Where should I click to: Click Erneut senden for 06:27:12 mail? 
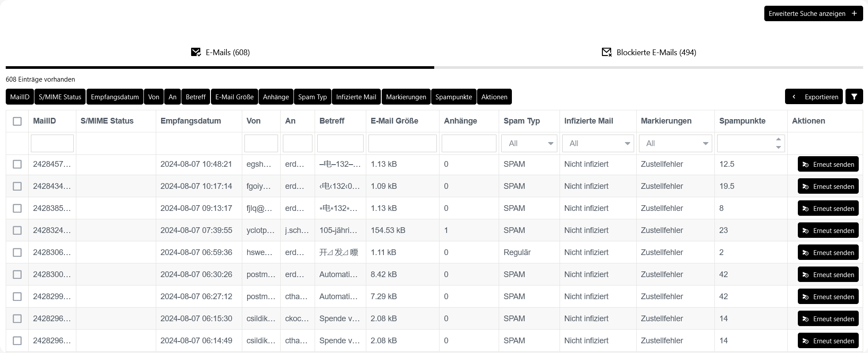click(828, 297)
